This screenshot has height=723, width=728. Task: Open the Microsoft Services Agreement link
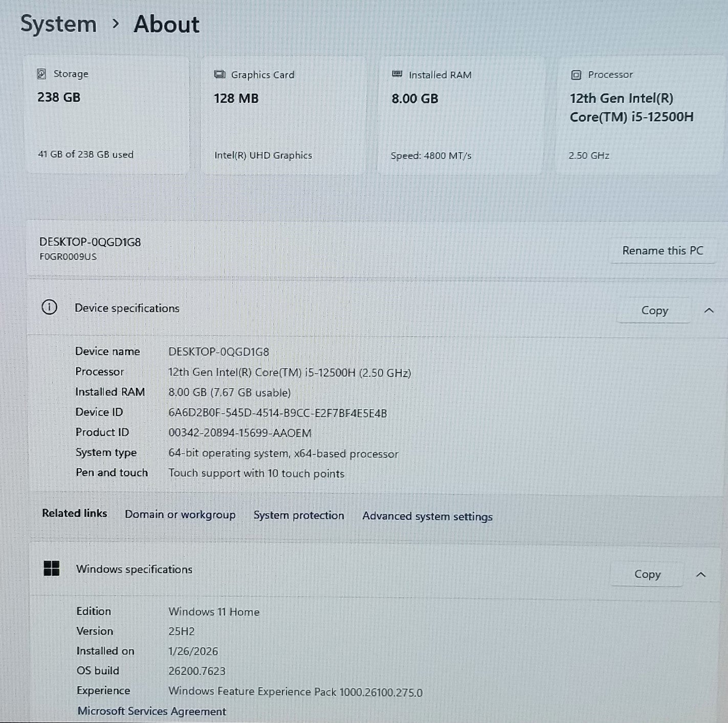[151, 711]
